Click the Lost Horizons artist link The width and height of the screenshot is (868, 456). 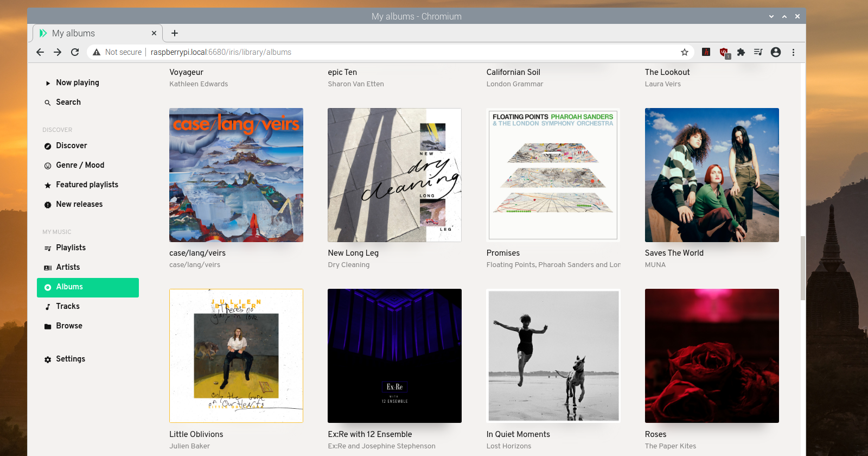[x=509, y=446]
